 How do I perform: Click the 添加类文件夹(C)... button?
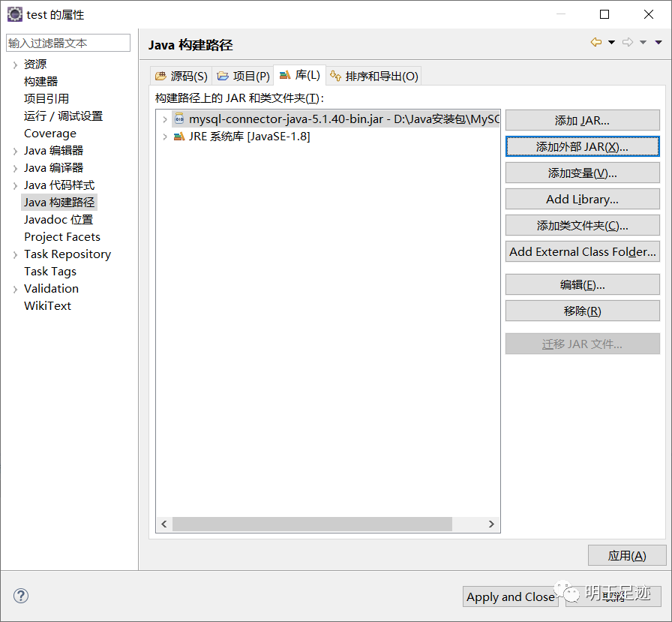(583, 226)
